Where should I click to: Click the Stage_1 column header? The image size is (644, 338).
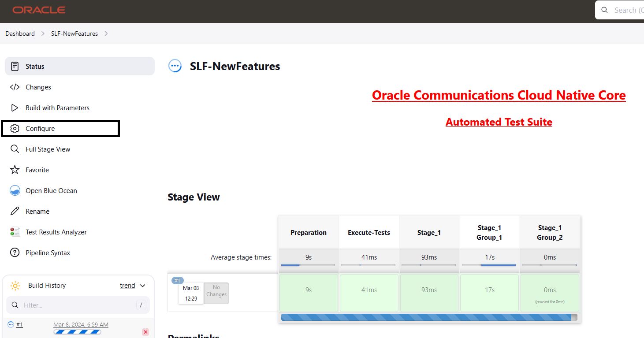pyautogui.click(x=429, y=233)
